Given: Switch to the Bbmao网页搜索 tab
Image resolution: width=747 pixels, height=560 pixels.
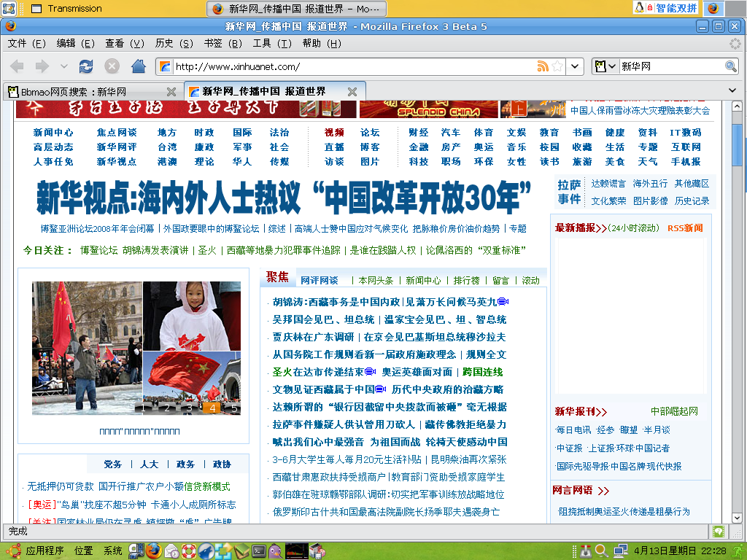Looking at the screenshot, I should [x=93, y=91].
